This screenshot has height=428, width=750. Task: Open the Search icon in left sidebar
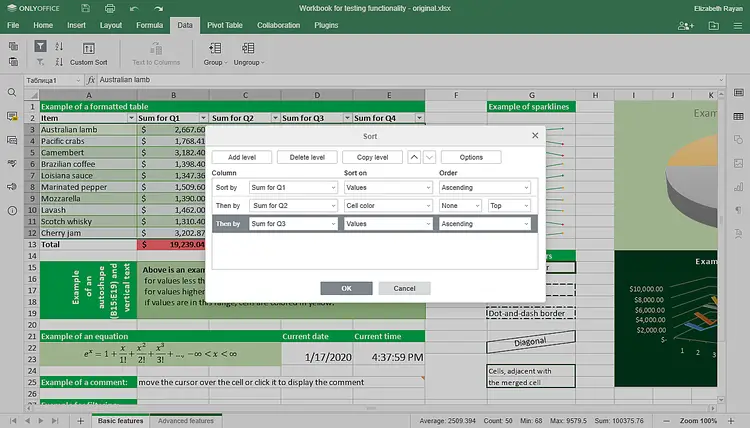tap(12, 92)
